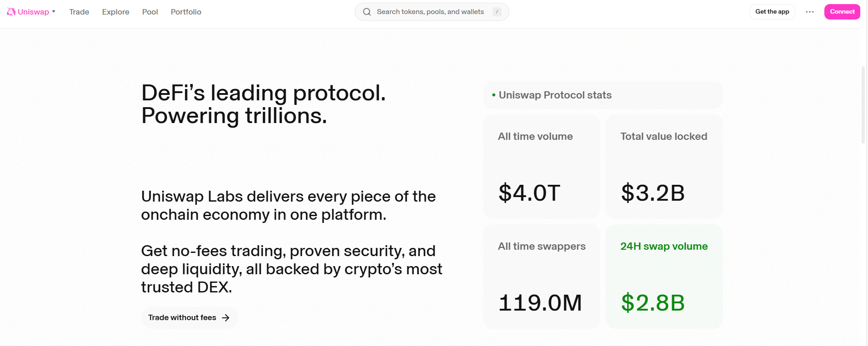Viewport: 868px width, 346px height.
Task: Click the All time volume stat card
Action: point(542,167)
